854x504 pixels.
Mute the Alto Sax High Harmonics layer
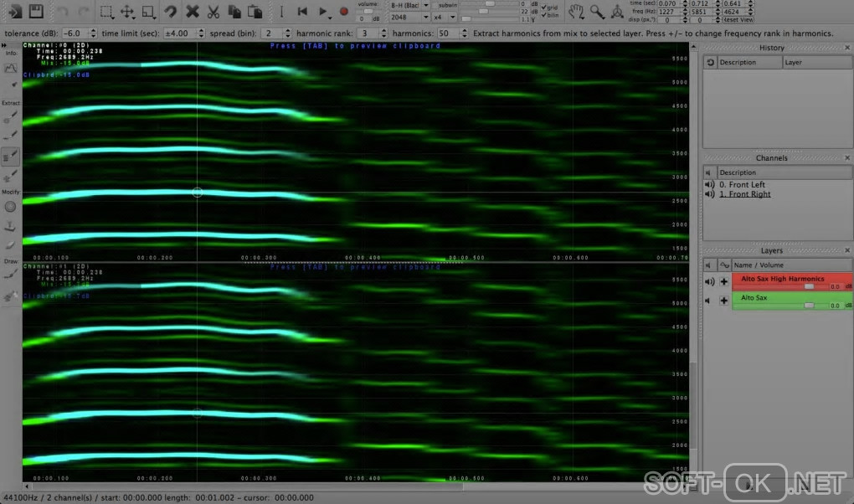tap(709, 282)
